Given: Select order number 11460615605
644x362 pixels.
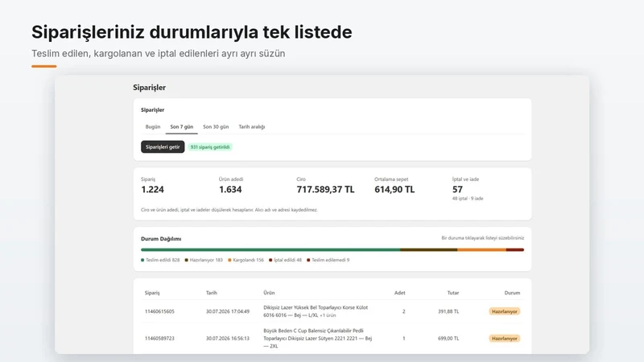Looking at the screenshot, I should (159, 311).
